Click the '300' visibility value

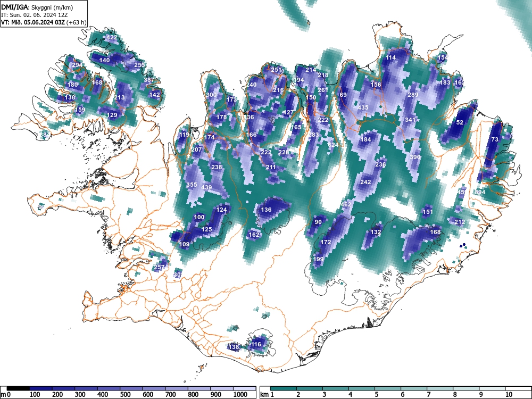point(211,95)
